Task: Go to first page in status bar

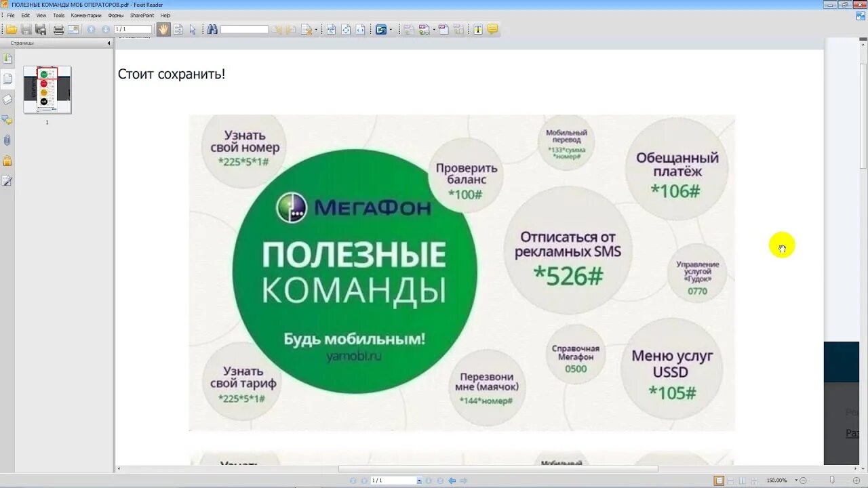Action: tap(353, 481)
